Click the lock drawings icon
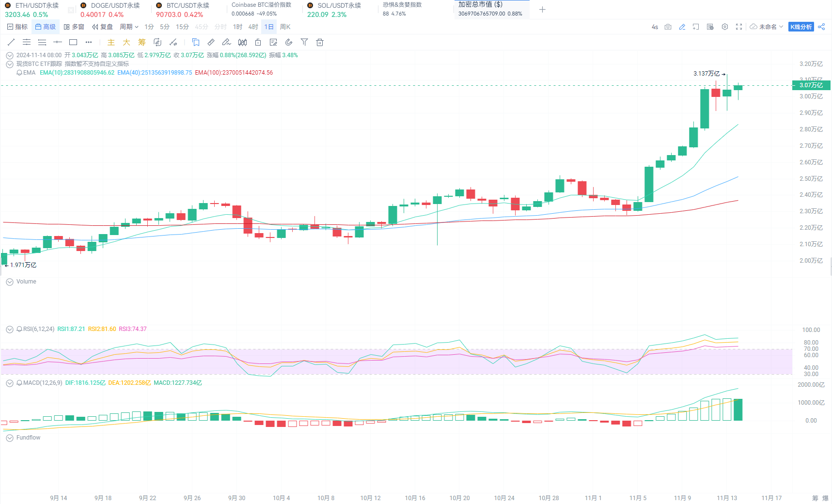 coord(258,42)
